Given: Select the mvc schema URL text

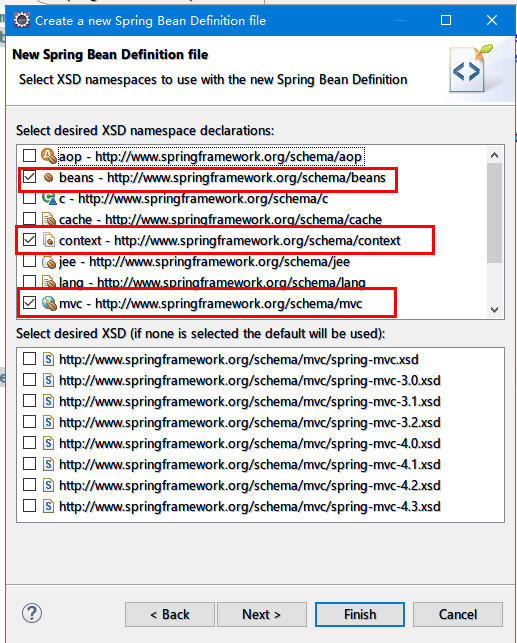Looking at the screenshot, I should point(228,304).
